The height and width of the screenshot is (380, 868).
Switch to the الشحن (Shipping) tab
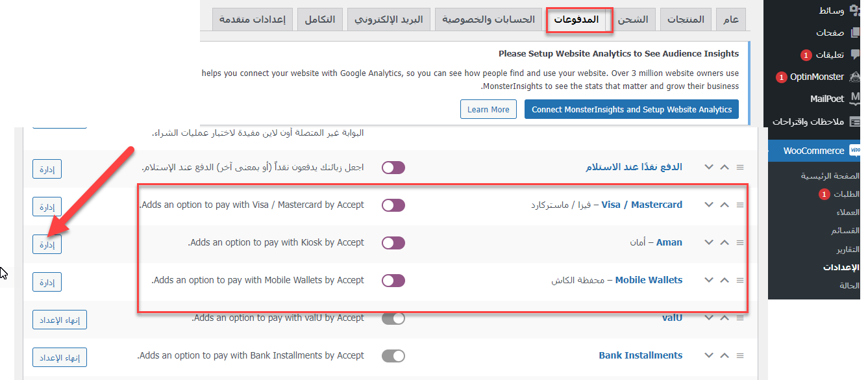pos(632,19)
